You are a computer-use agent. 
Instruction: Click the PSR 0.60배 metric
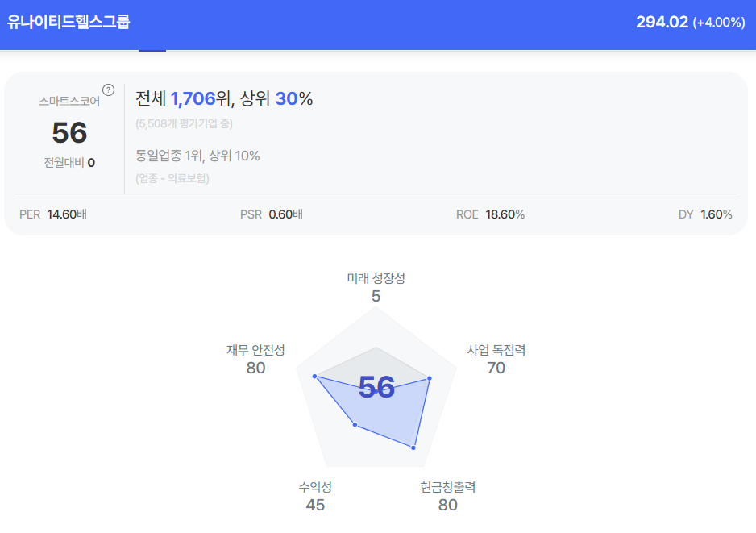click(272, 214)
